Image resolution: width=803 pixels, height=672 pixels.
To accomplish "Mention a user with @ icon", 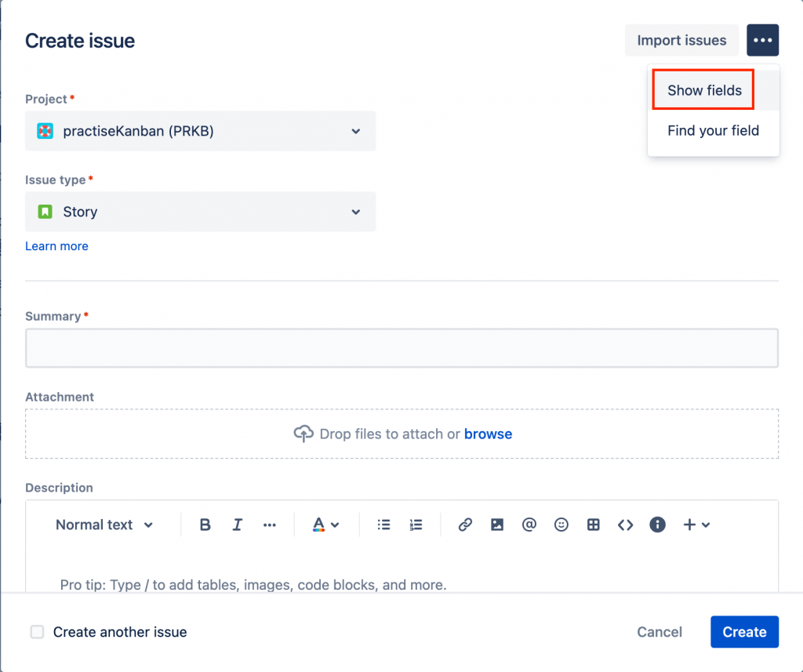I will click(529, 525).
